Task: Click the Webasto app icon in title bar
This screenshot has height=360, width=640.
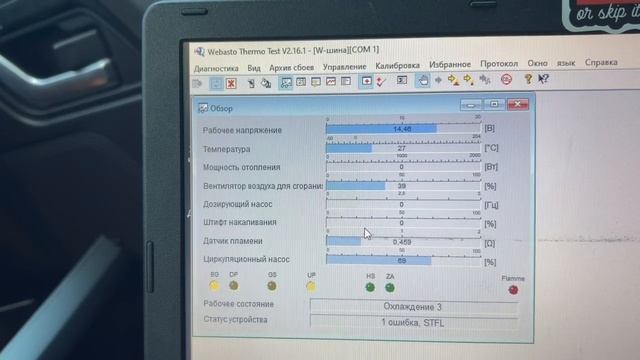Action: click(200, 51)
